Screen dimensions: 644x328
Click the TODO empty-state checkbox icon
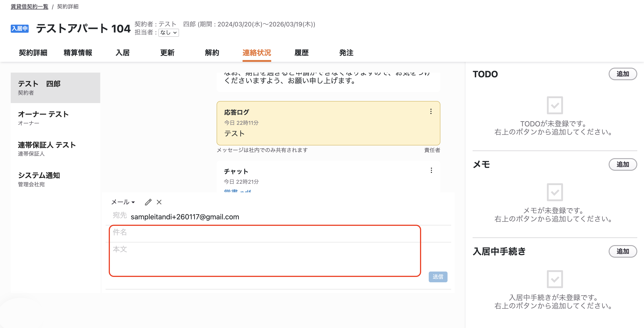(555, 105)
